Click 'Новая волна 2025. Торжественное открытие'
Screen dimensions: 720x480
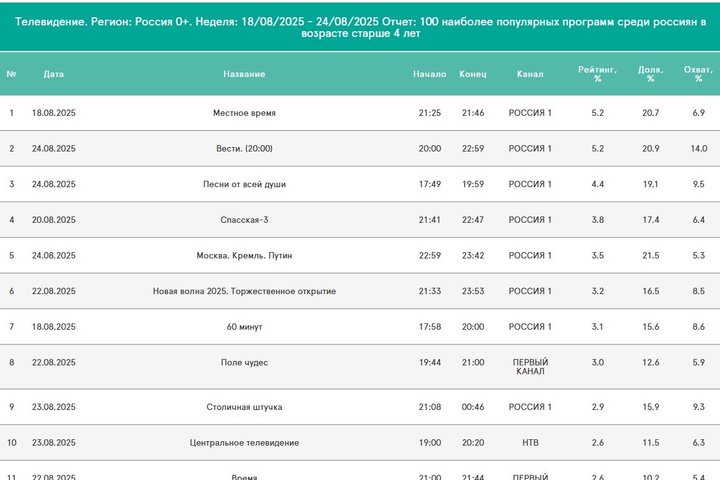(244, 291)
